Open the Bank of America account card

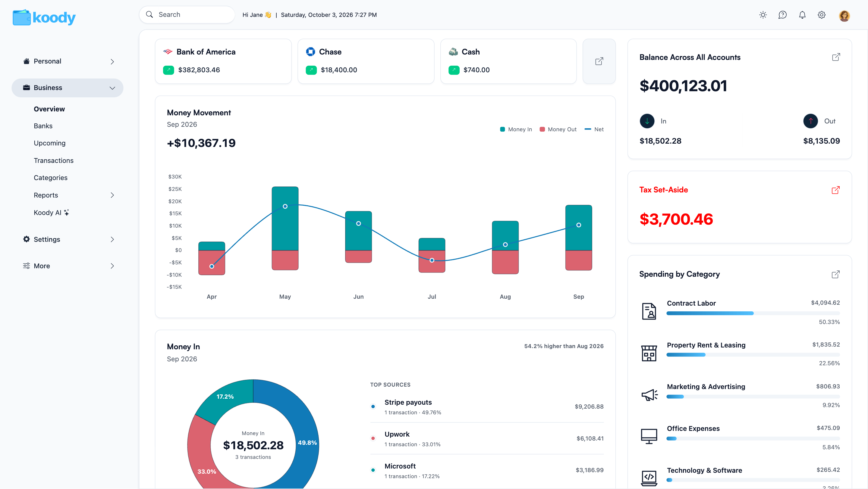pos(223,61)
